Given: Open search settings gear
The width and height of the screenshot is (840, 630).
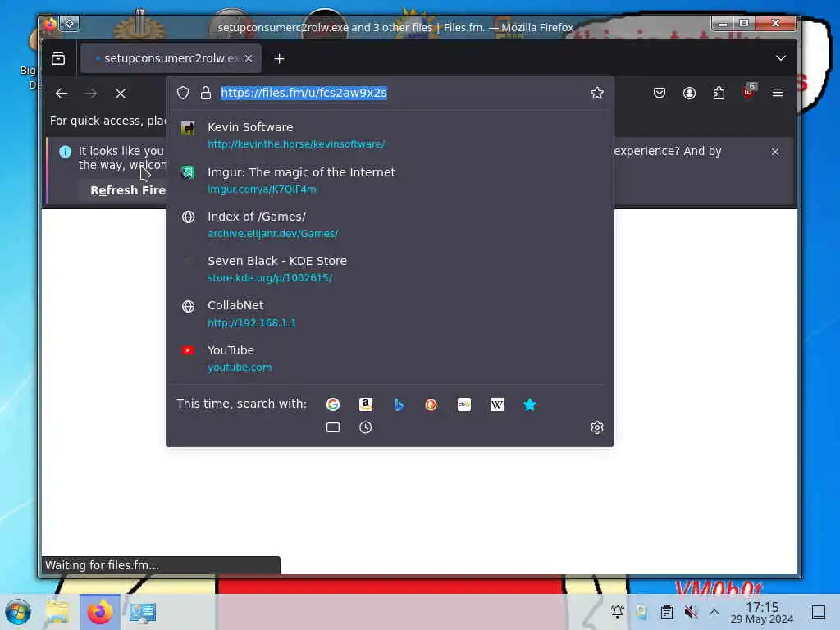Looking at the screenshot, I should pos(597,427).
